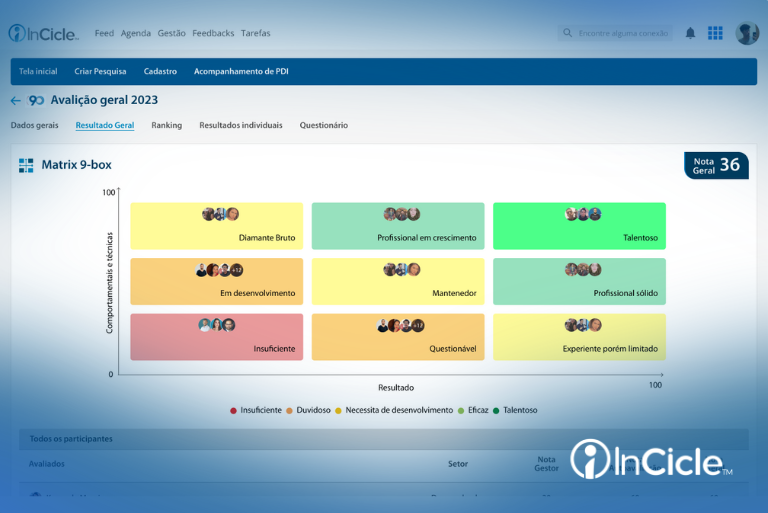Click the 'Avalição geral 2023' title
This screenshot has width=768, height=513.
pos(104,100)
